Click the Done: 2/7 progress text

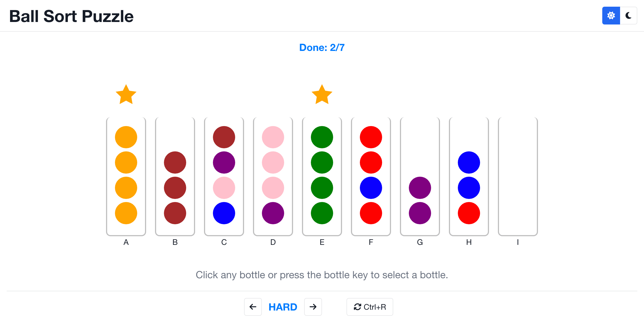coord(322,48)
